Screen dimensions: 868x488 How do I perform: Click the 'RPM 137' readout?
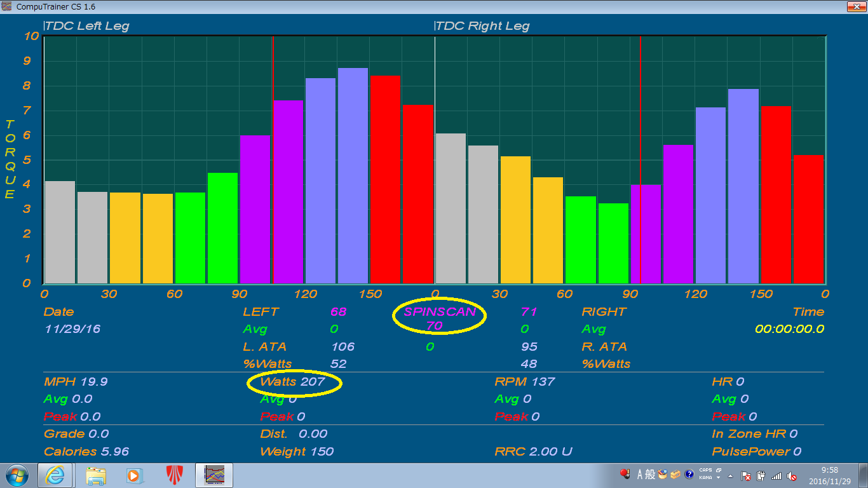pos(525,381)
